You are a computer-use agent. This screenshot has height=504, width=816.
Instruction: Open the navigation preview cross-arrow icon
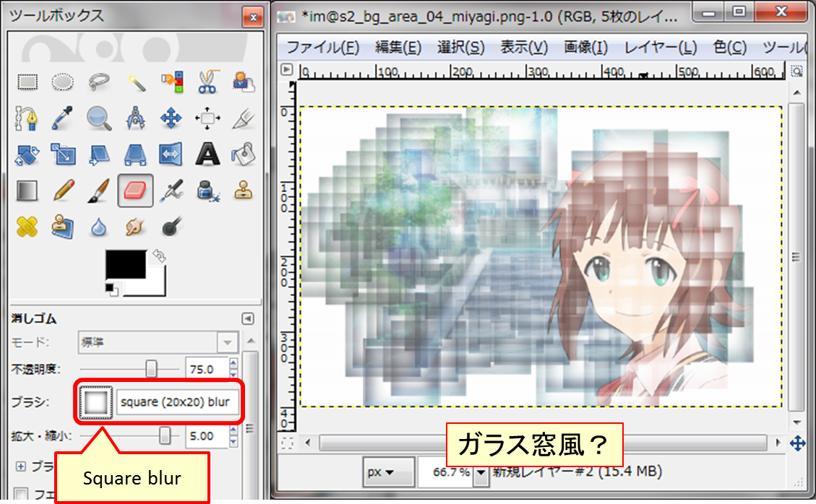pyautogui.click(x=797, y=443)
